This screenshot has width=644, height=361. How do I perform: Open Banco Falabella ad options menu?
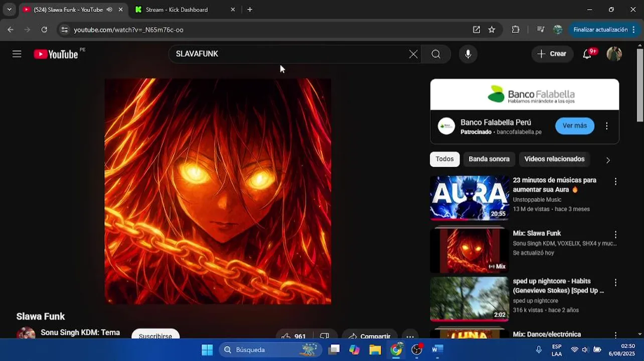click(x=606, y=126)
